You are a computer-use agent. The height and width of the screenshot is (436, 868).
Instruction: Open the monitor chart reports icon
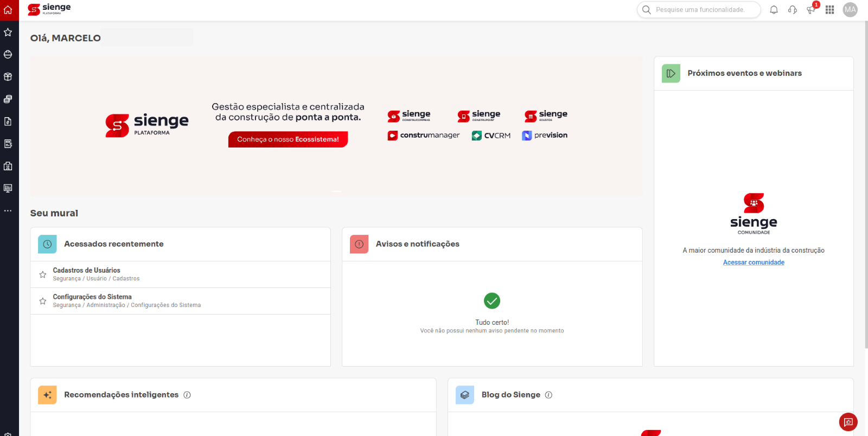[8, 188]
